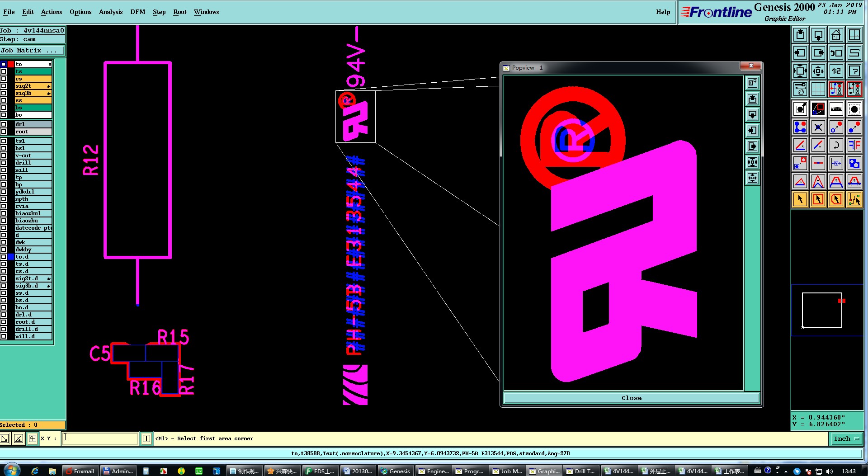This screenshot has height=476, width=868.
Task: Click the pan up icon in Popview
Action: tap(752, 99)
